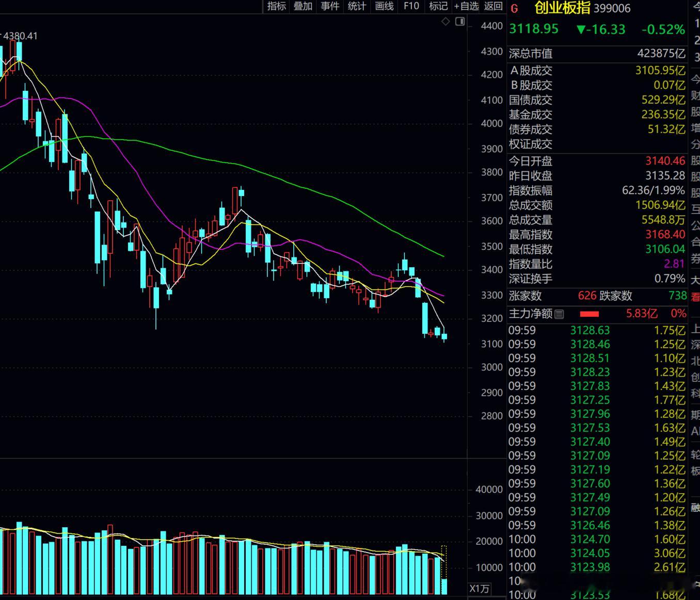Click the 跌家数 count 738
The height and width of the screenshot is (600, 700).
click(677, 296)
